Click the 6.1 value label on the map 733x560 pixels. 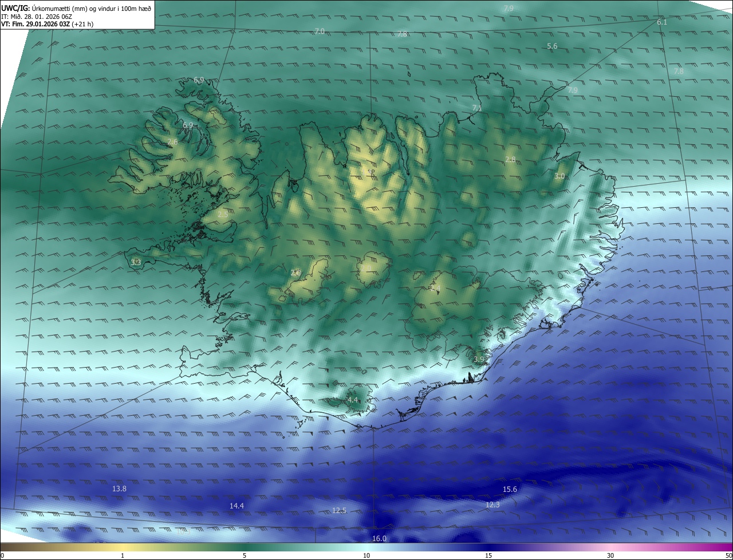click(x=662, y=22)
